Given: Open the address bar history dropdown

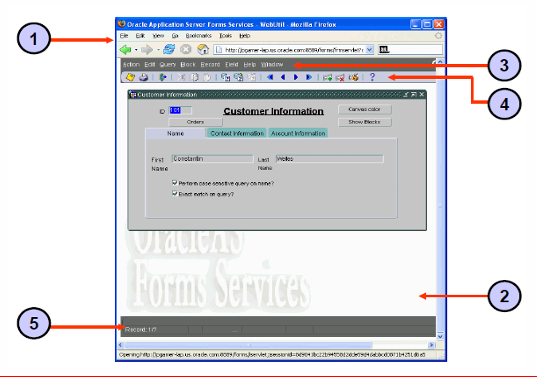Looking at the screenshot, I should pos(370,50).
